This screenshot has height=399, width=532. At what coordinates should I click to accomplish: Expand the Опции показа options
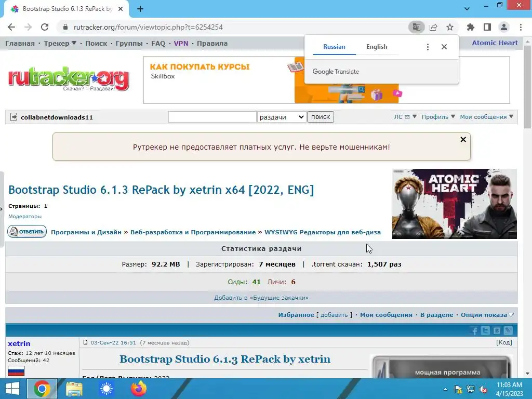tap(487, 315)
